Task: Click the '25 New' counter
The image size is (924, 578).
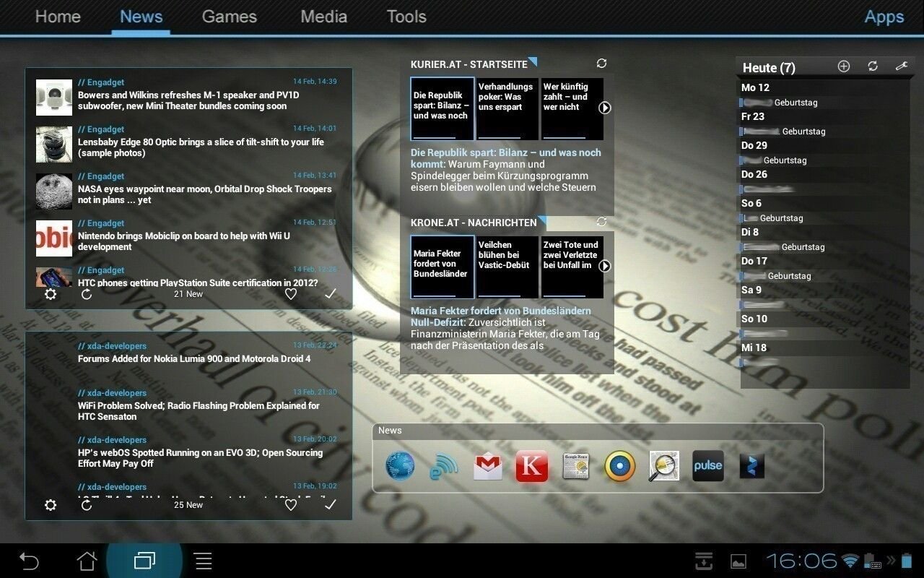Action: [x=188, y=505]
